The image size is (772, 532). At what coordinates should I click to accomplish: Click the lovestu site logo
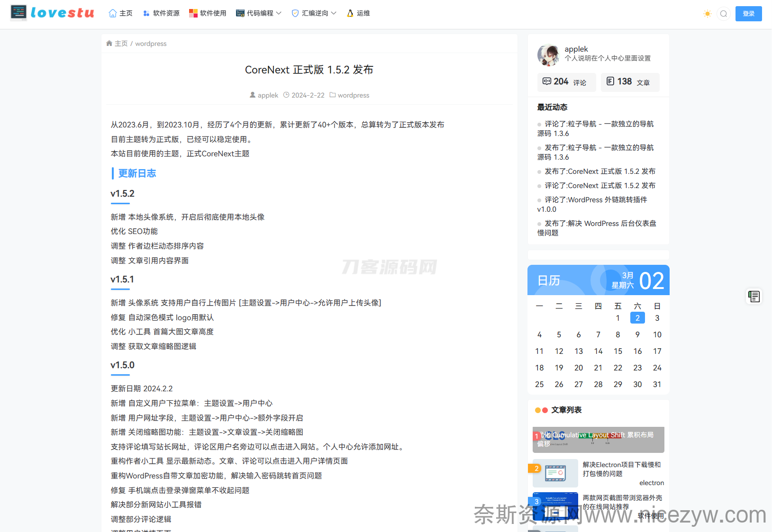(53, 13)
